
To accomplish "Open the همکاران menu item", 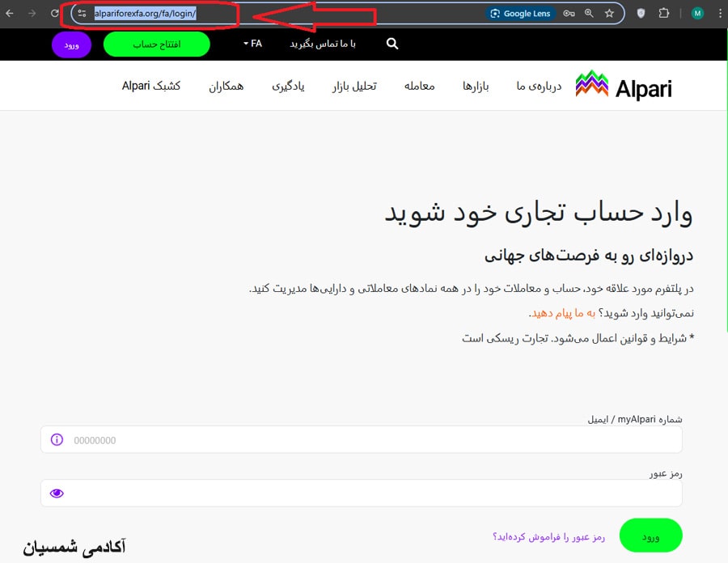I will click(226, 87).
